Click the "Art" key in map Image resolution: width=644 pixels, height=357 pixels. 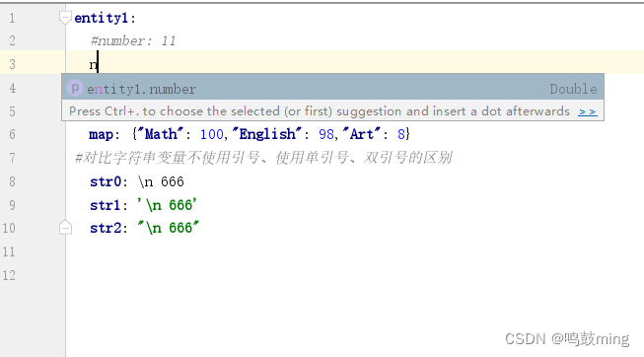(361, 134)
